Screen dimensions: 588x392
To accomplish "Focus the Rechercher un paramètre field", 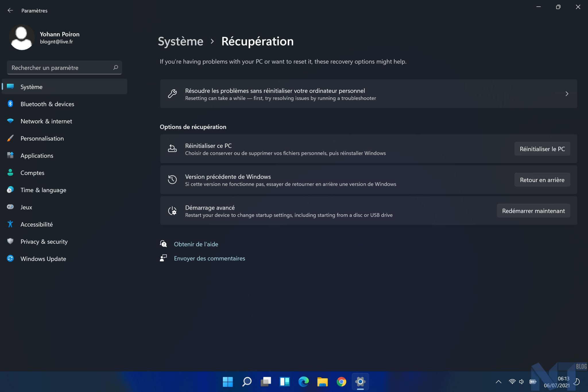I will [60, 68].
